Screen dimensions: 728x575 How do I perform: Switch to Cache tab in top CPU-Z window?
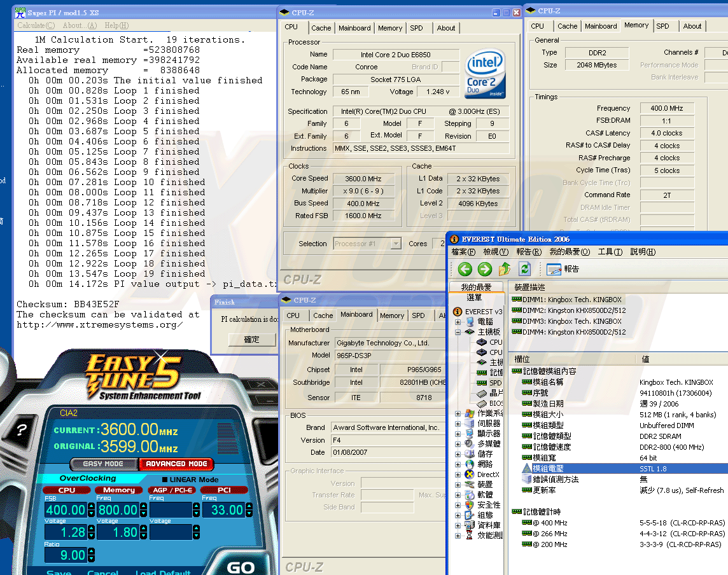[321, 28]
